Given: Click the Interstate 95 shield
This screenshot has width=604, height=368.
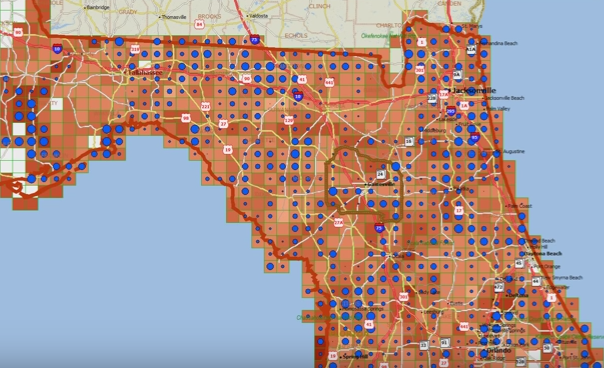Looking at the screenshot, I should pyautogui.click(x=475, y=137).
